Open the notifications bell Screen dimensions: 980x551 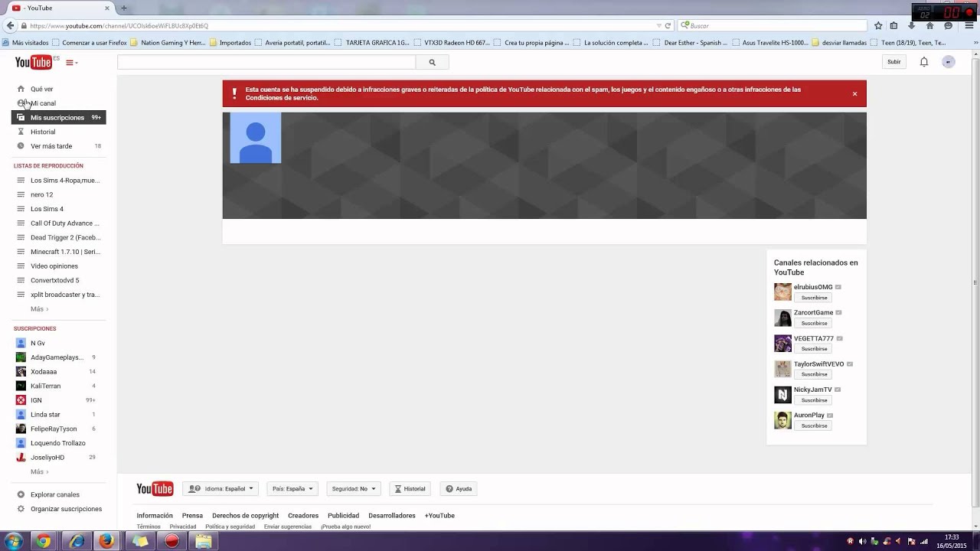pos(924,62)
